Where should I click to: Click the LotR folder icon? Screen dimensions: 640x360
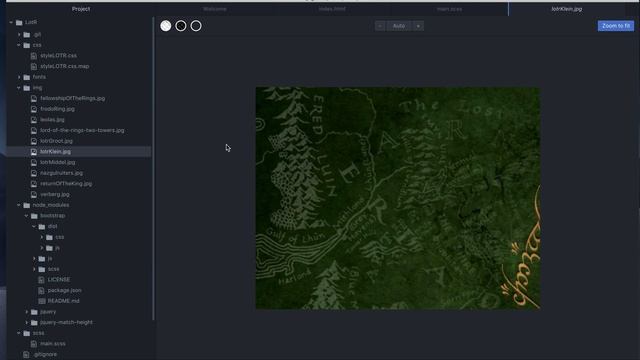point(19,22)
